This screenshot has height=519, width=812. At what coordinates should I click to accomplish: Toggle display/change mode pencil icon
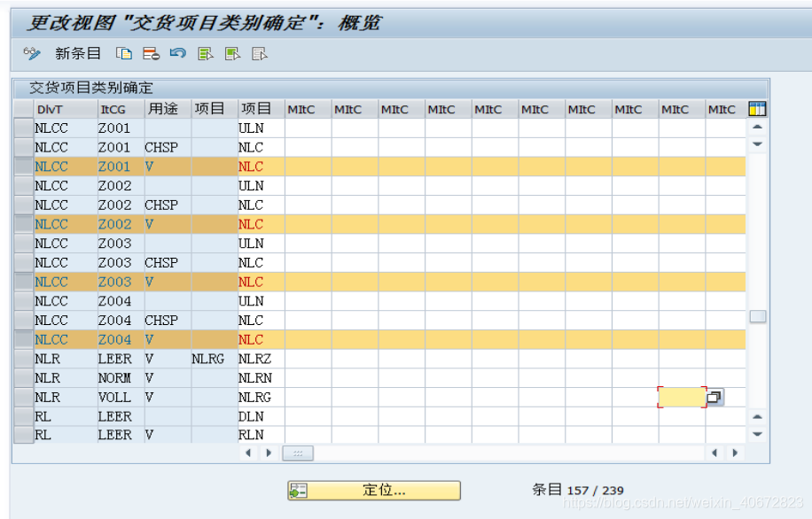(x=32, y=54)
